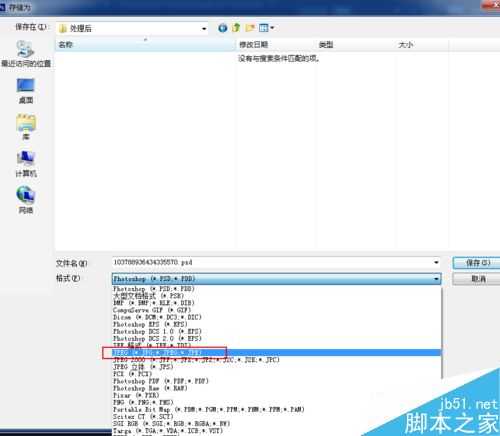Expand the file name dropdown arrow
500x436 pixels.
pos(436,263)
